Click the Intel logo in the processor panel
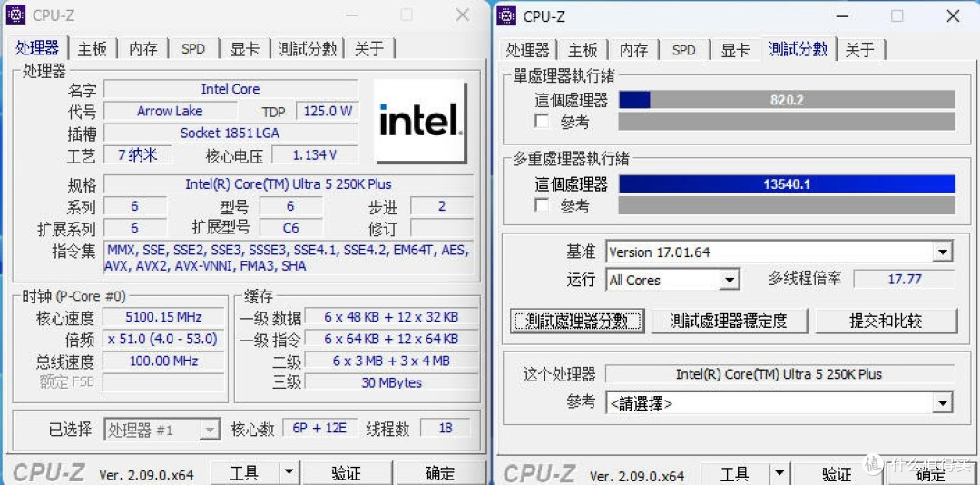The width and height of the screenshot is (980, 485). coord(420,121)
